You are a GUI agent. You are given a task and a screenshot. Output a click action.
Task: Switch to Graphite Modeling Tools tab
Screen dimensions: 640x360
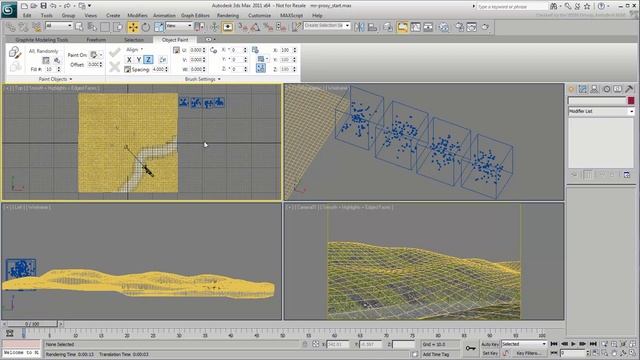[42, 40]
